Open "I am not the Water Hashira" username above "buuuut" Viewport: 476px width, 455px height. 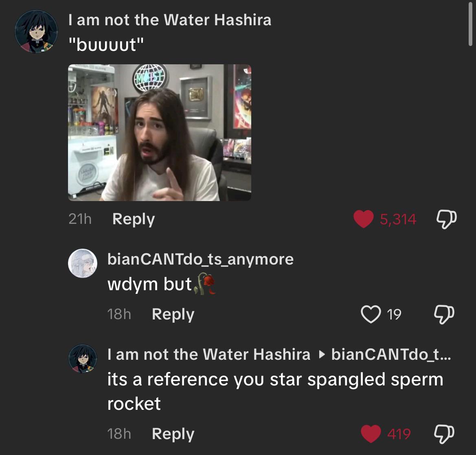tap(170, 20)
